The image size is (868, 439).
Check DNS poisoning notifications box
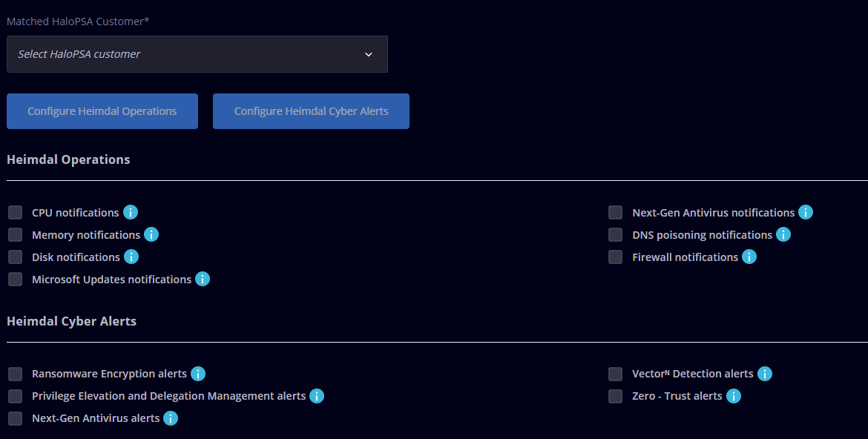(x=616, y=235)
